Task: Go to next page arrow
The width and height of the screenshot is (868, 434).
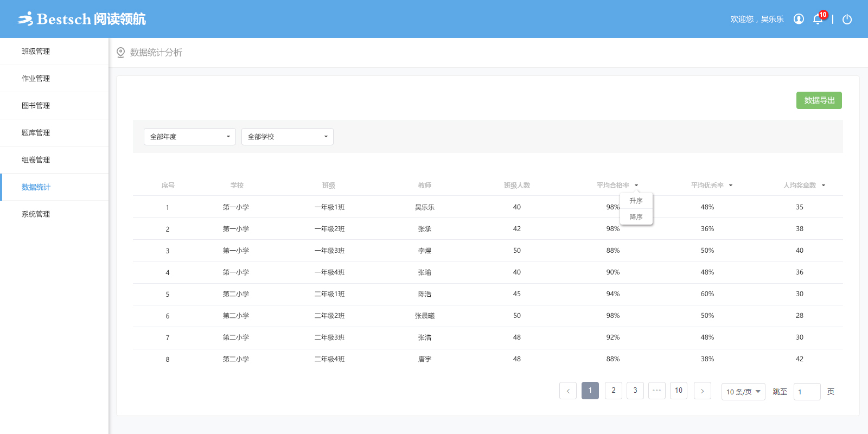Action: point(702,391)
